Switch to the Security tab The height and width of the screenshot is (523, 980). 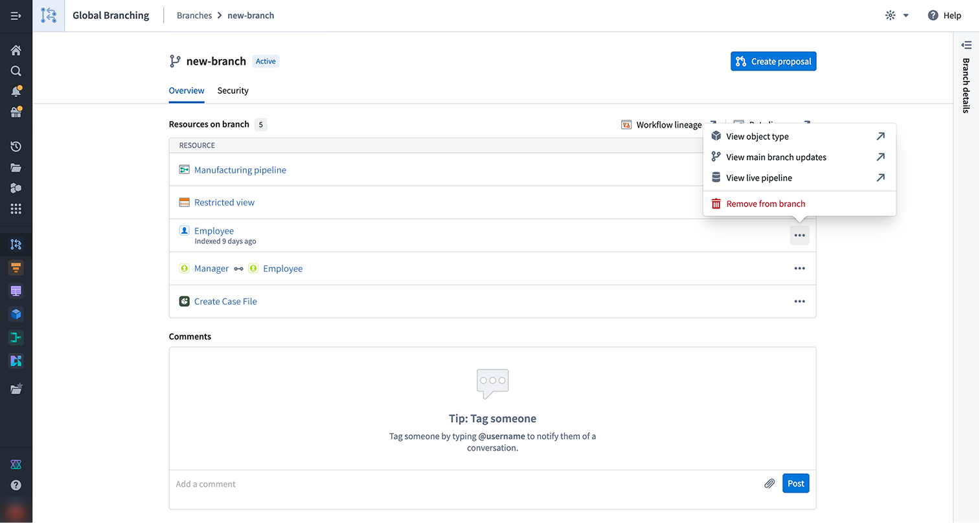(x=233, y=91)
